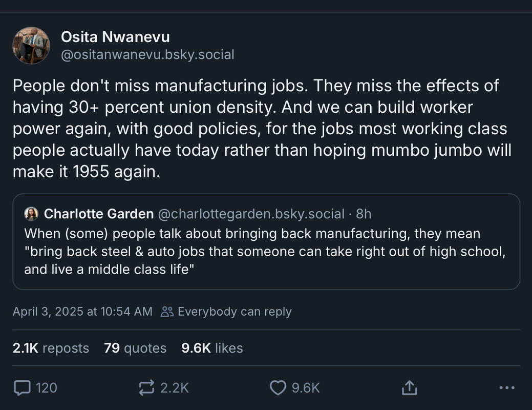
Task: Click the @ositanwanevu.bsky.social handle
Action: tap(147, 55)
